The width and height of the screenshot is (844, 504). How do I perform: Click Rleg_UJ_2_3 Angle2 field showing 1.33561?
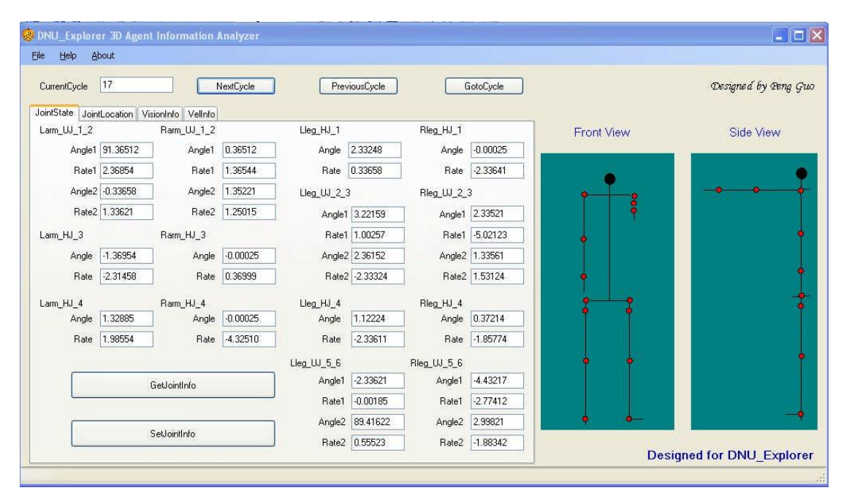coord(498,256)
